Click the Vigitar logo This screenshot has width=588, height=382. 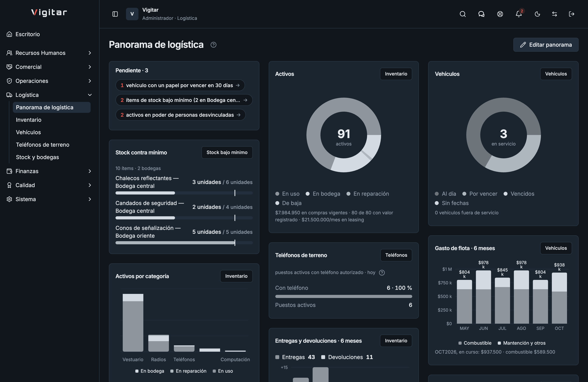49,12
